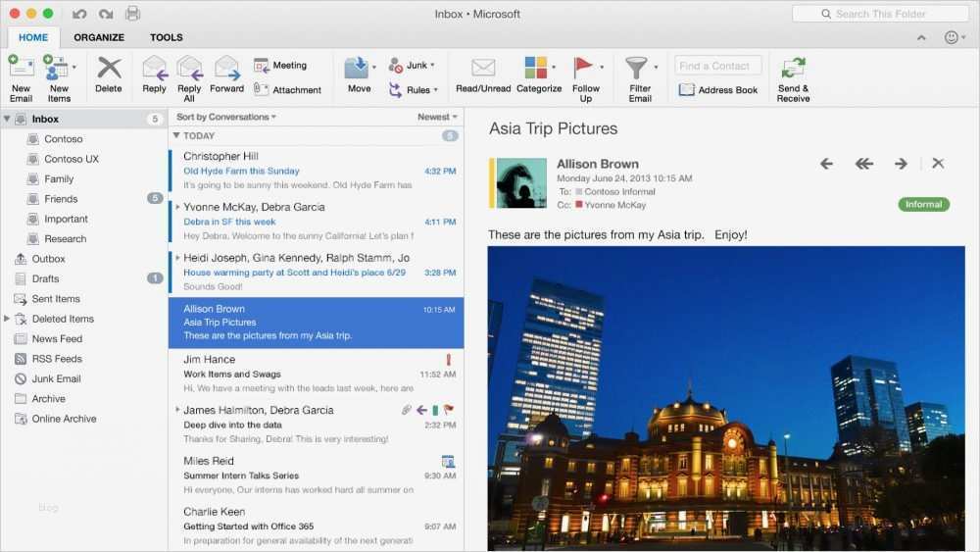Viewport: 980px width, 552px height.
Task: Open the Sort by Conversations dropdown
Action: point(225,117)
